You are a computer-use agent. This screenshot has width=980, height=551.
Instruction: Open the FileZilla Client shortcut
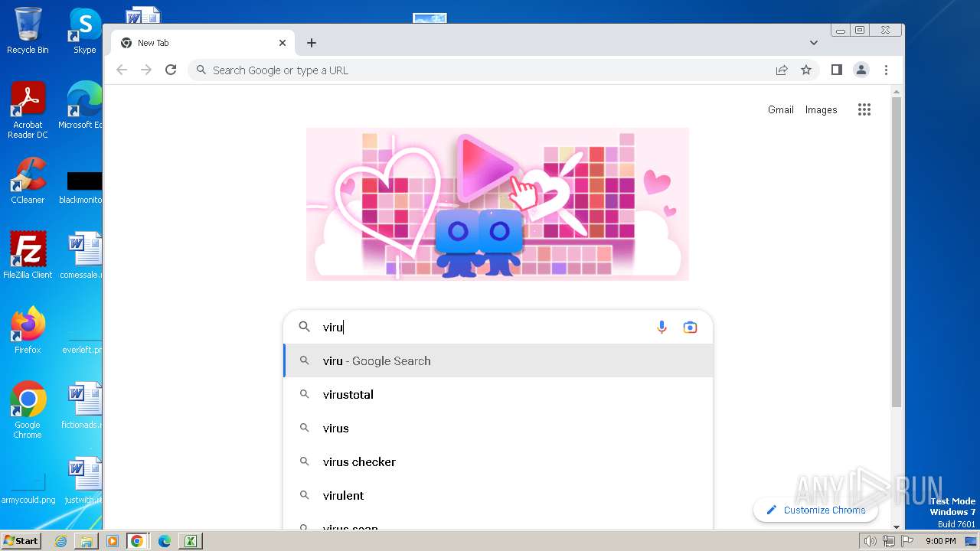click(x=28, y=255)
